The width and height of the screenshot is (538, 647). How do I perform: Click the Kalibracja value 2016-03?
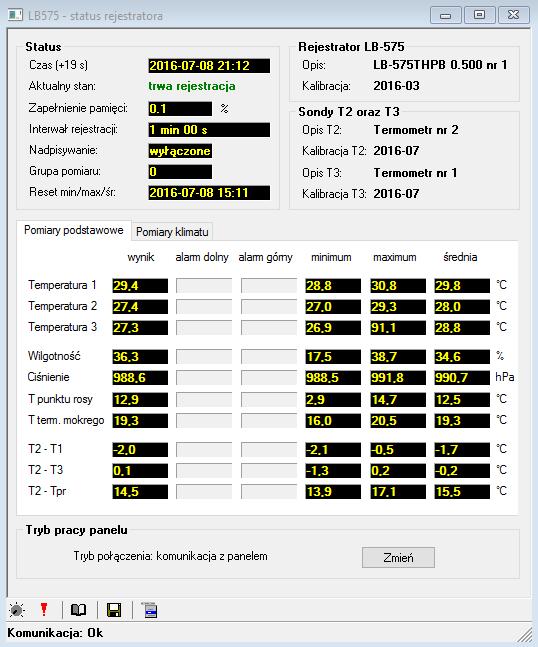tap(396, 86)
